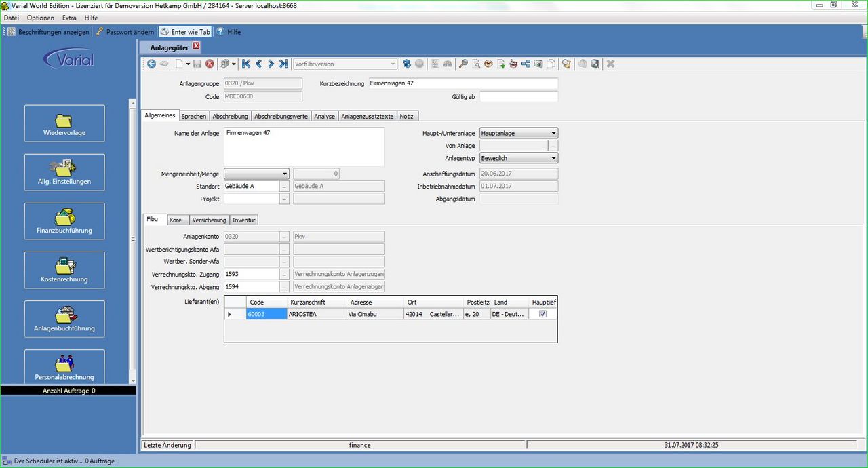Viewport: 868px width, 468px height.
Task: Go to the previous record
Action: (x=259, y=64)
